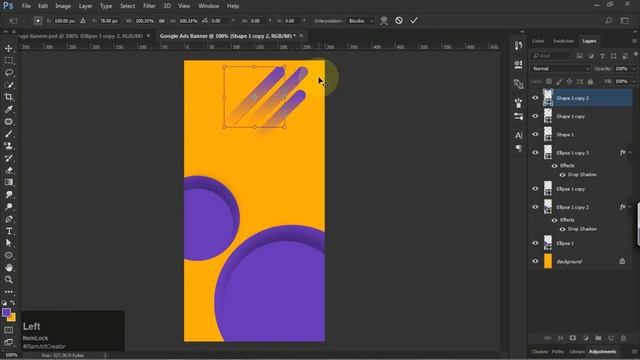Activate the Google Ads Banner document tab
The width and height of the screenshot is (640, 360).
(227, 36)
